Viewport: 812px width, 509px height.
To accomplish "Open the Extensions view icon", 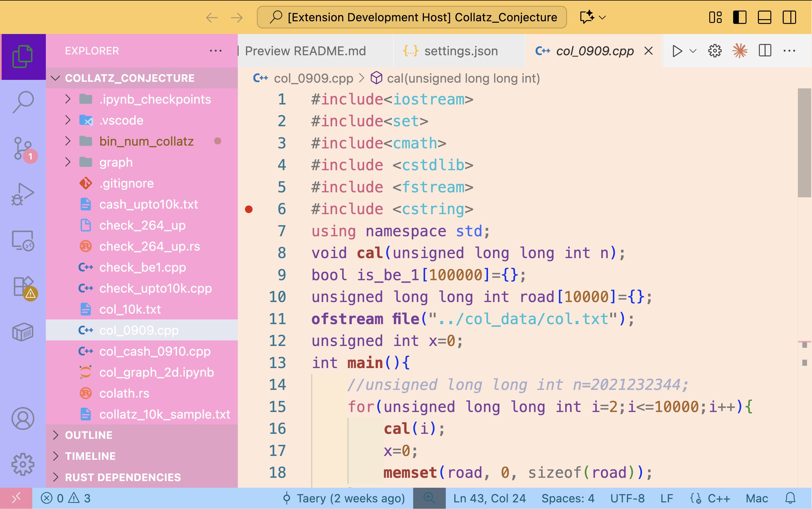I will coord(23,287).
